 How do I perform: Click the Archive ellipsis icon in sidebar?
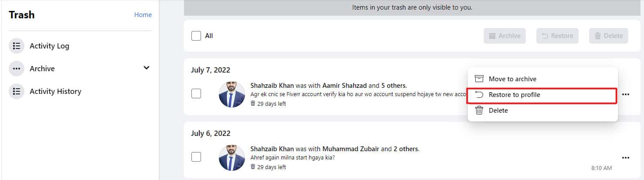pyautogui.click(x=17, y=69)
